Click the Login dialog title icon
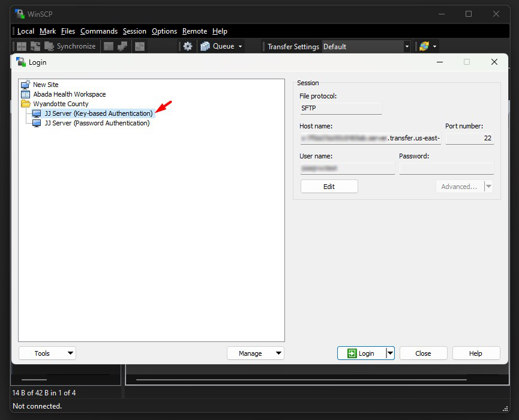The height and width of the screenshot is (420, 519). [x=21, y=62]
